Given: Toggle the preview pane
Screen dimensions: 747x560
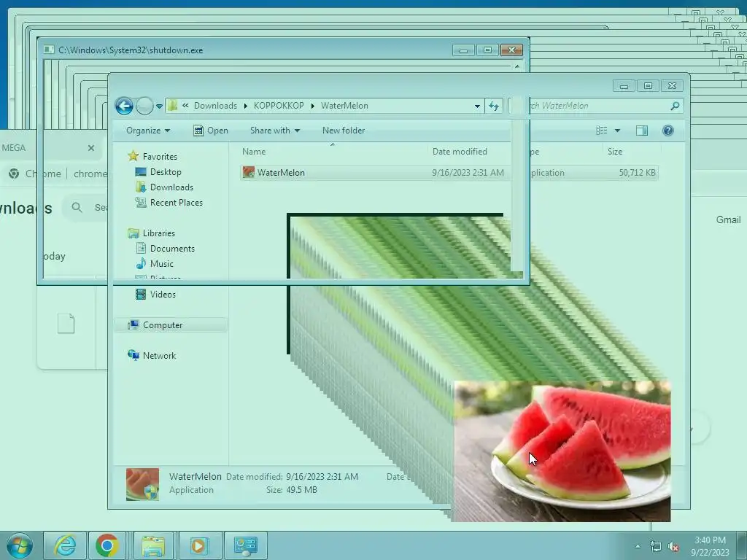Looking at the screenshot, I should pos(642,131).
